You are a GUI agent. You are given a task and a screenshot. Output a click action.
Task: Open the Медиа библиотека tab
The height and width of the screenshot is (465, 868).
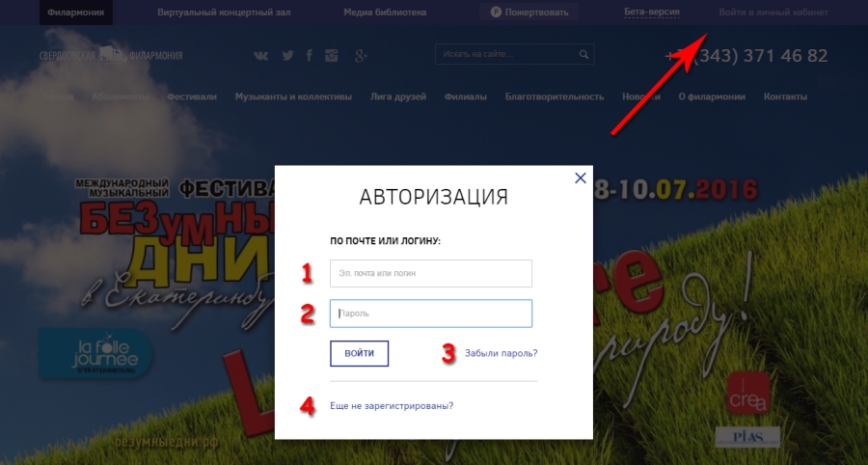[x=385, y=13]
